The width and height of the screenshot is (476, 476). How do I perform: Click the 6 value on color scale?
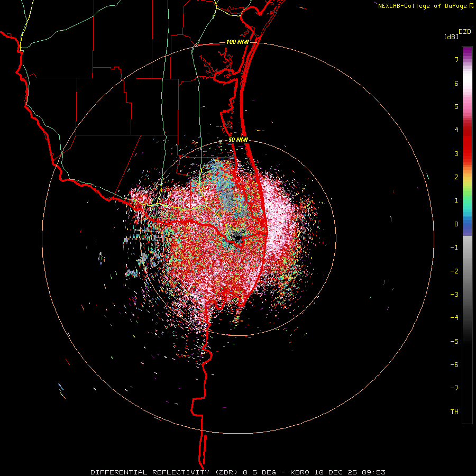click(x=456, y=83)
